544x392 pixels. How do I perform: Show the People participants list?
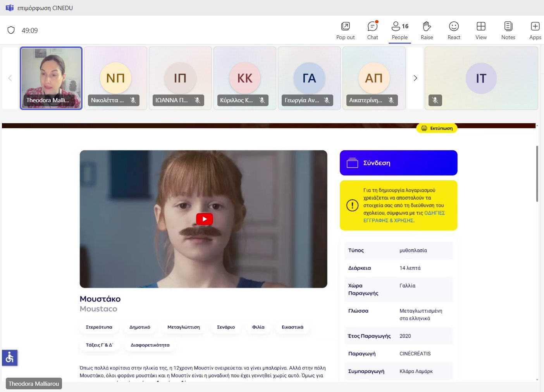pos(399,31)
